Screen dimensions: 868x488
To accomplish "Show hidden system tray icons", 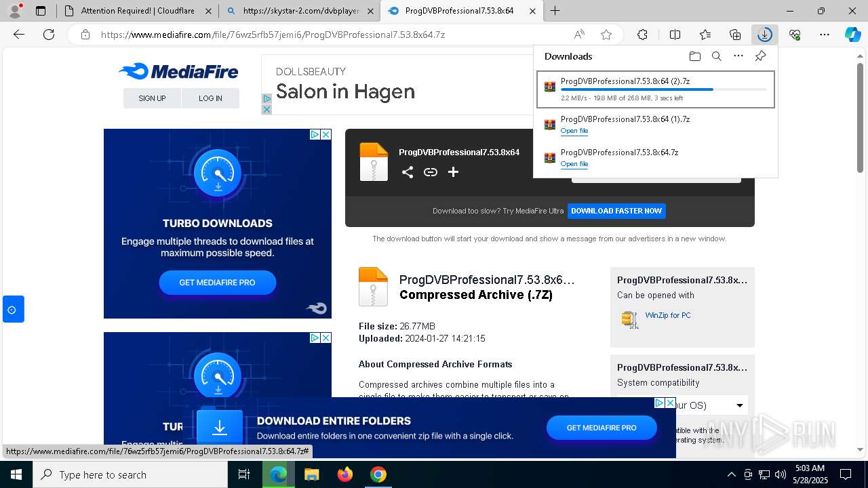I will pos(731,474).
